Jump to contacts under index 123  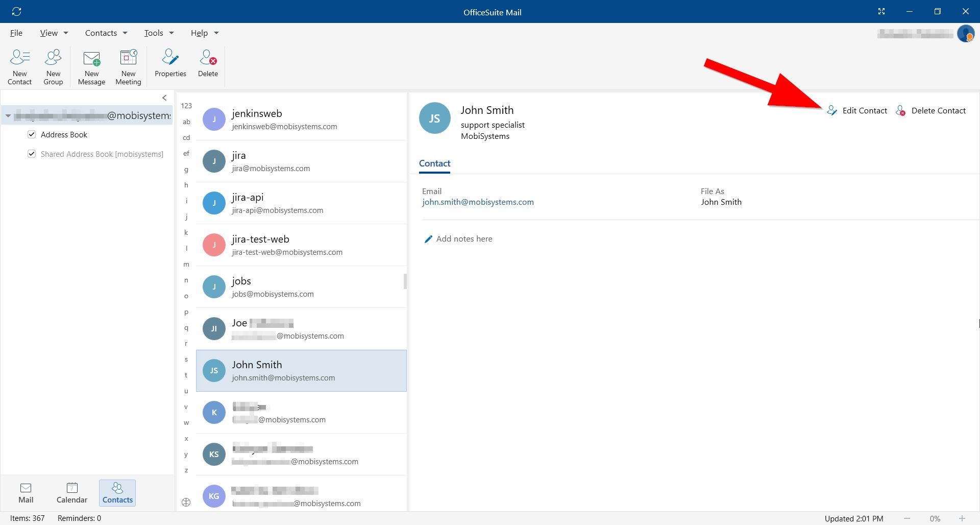[x=186, y=106]
